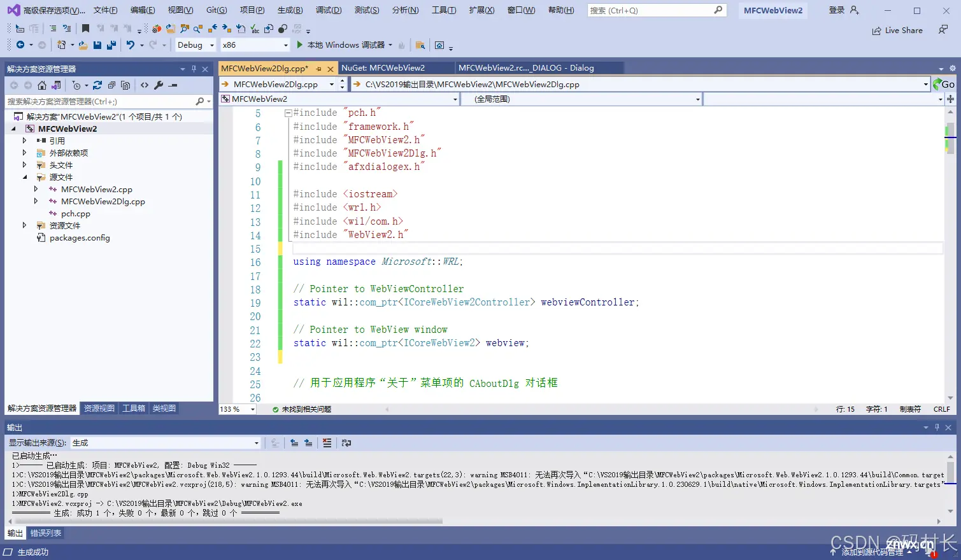Open the 文件(F) menu
961x560 pixels.
105,10
